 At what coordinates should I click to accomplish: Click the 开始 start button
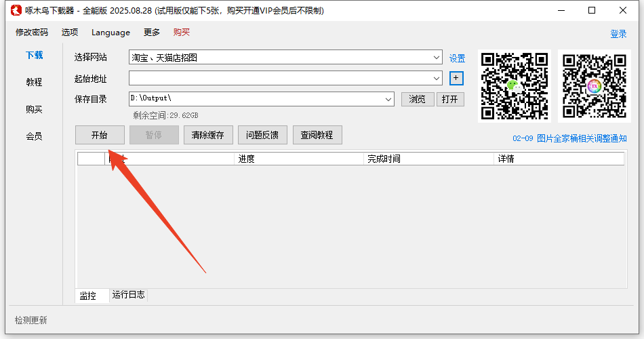click(x=100, y=135)
